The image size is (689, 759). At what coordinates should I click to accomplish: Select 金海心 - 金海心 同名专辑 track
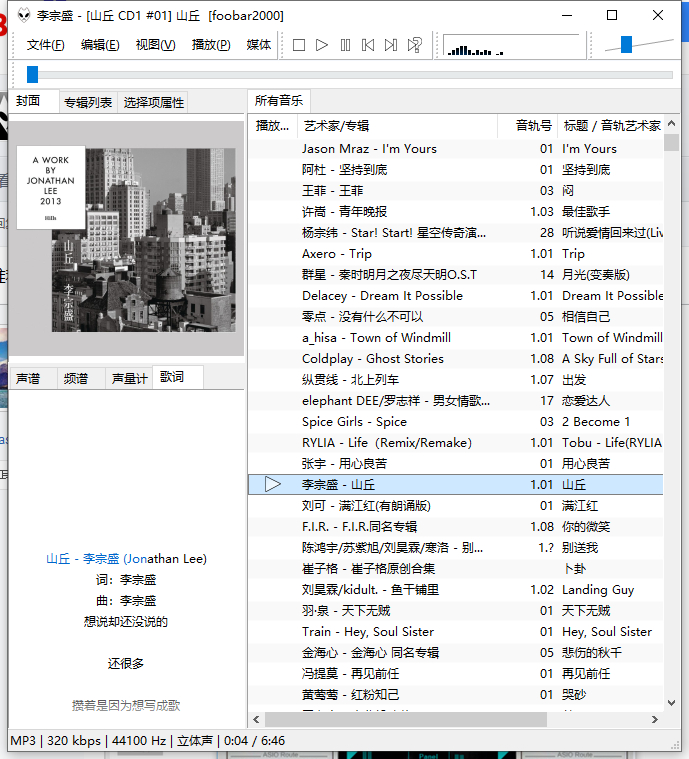point(456,653)
